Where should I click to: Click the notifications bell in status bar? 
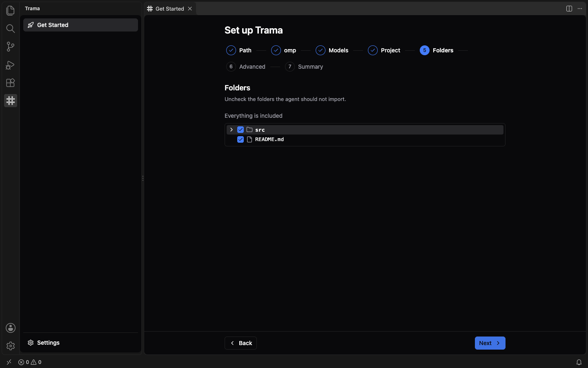click(579, 362)
